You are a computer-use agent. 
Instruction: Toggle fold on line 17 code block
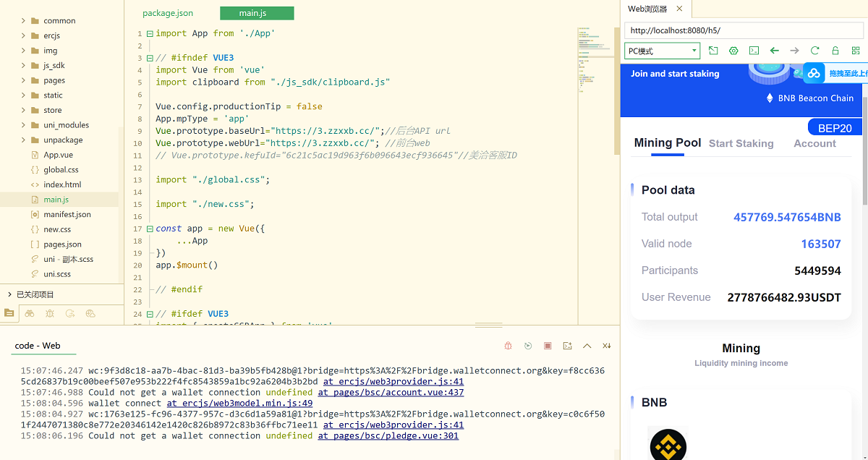[x=150, y=229]
